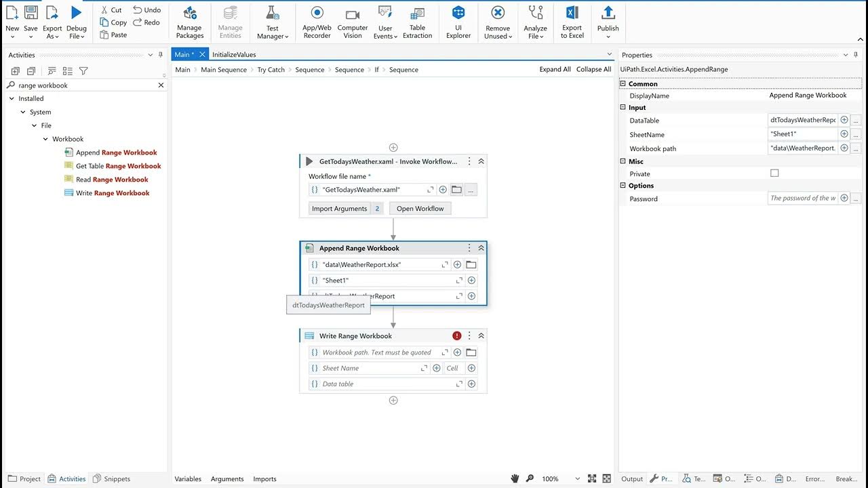Click the Open Workflow button
The height and width of the screenshot is (488, 868).
[x=420, y=209]
